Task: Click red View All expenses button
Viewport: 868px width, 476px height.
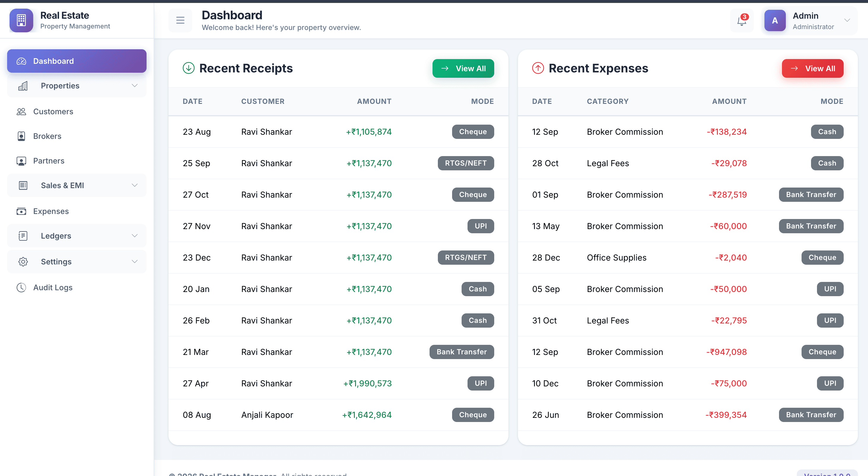Action: tap(813, 69)
